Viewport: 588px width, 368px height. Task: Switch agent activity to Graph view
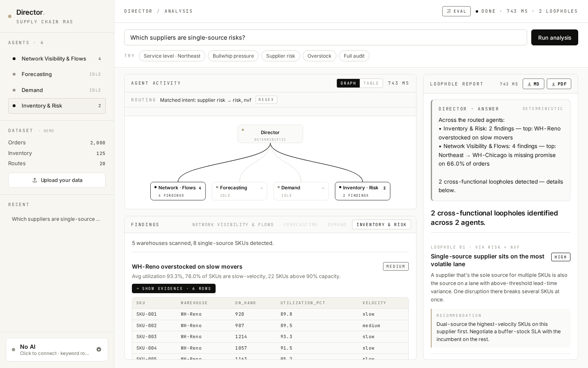[x=348, y=83]
